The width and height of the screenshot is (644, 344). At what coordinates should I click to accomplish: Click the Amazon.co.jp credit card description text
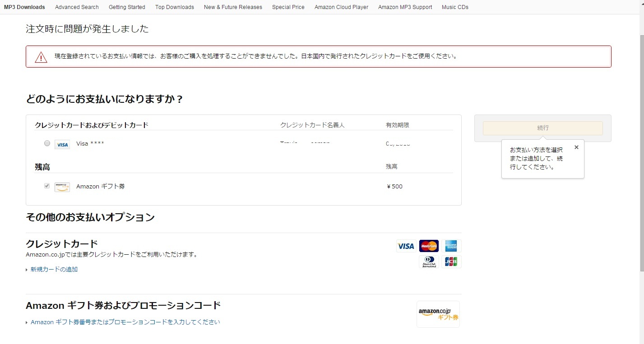tap(112, 255)
